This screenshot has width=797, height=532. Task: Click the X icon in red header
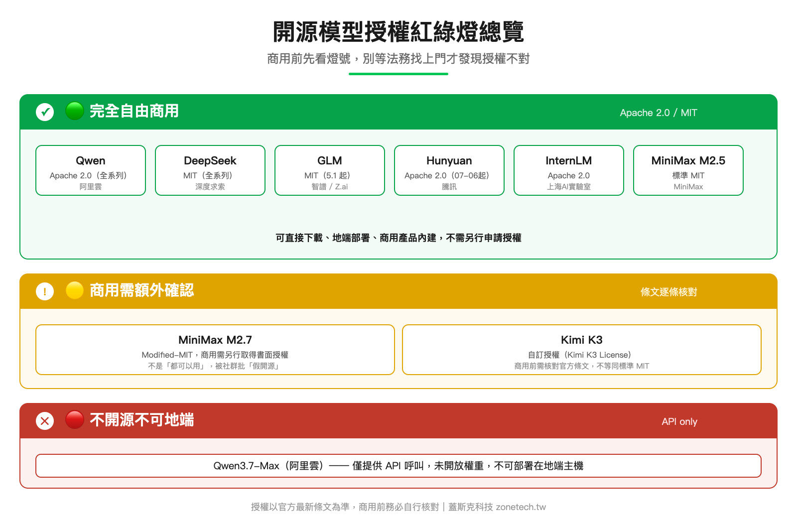[45, 421]
